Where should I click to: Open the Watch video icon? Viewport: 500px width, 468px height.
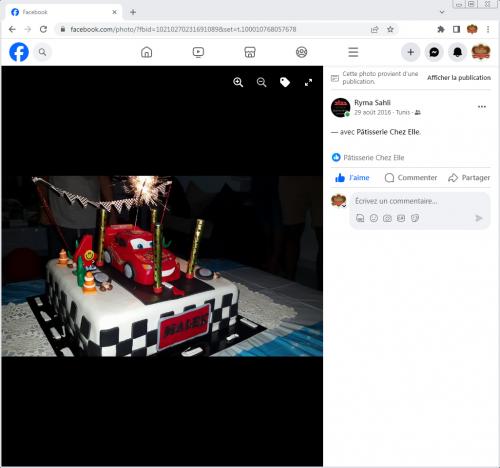[x=198, y=52]
